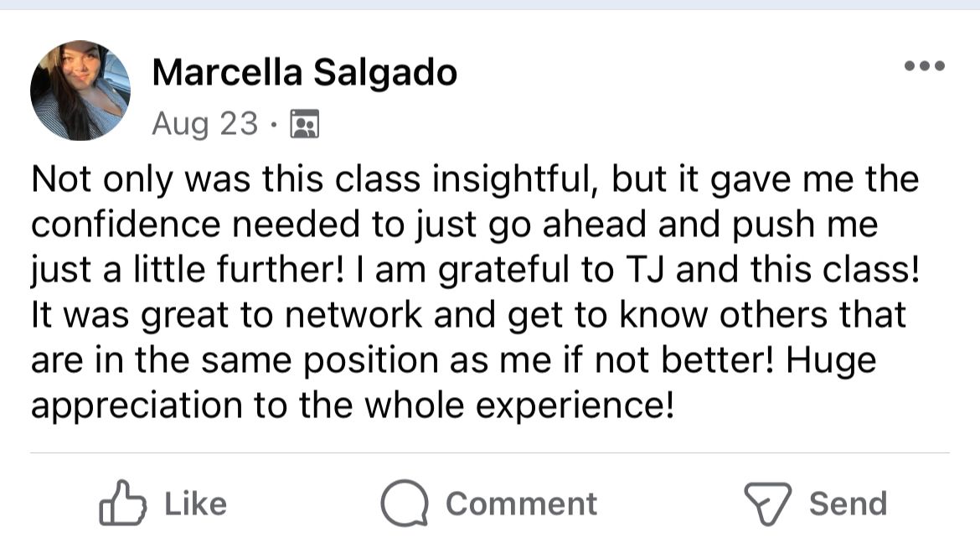Viewport: 980px width, 553px height.
Task: Click the thumbs-up Like icon
Action: (x=122, y=503)
